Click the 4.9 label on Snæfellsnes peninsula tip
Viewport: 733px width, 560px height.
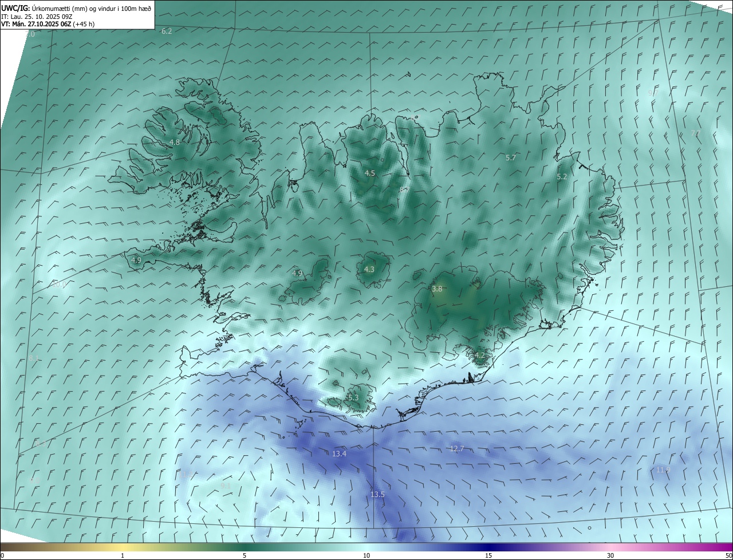pos(136,260)
